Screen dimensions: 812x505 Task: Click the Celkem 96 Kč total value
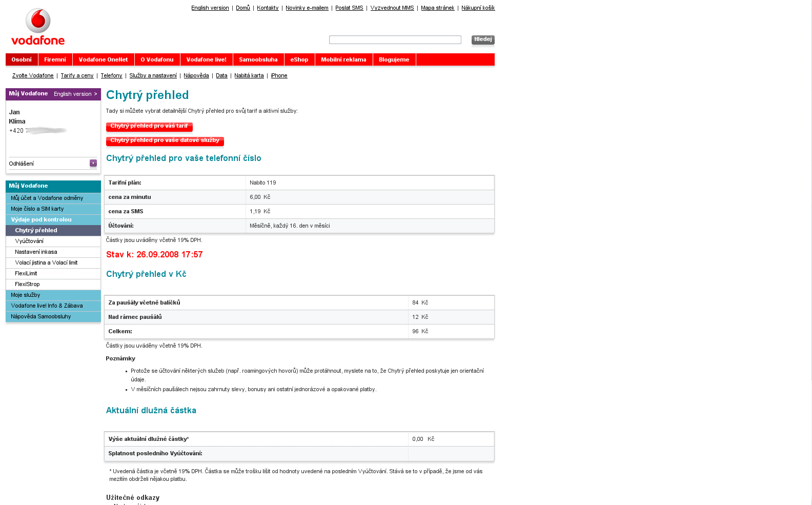420,331
